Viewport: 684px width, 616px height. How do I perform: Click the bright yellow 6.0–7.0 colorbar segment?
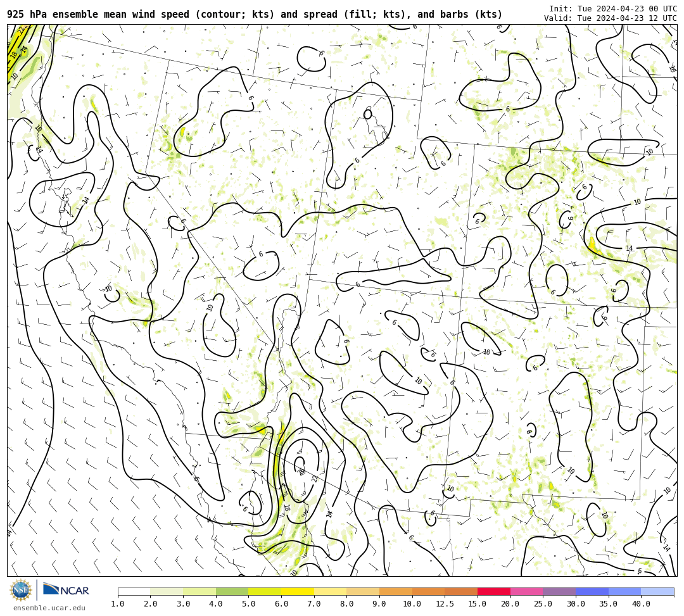point(298,591)
